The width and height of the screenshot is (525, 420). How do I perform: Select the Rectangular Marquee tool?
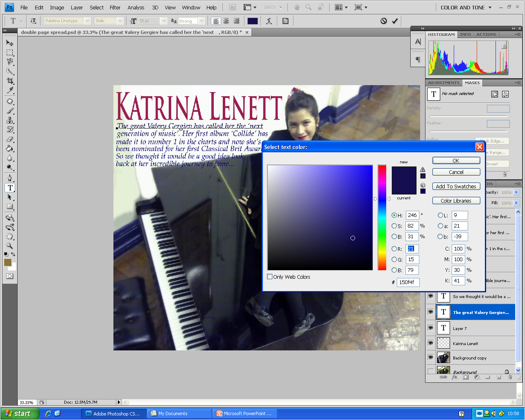point(10,52)
